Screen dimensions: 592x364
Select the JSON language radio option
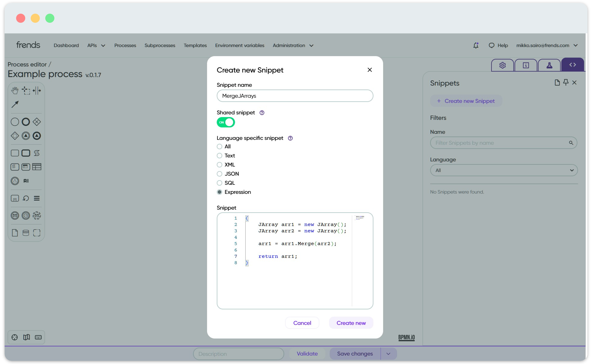(x=219, y=174)
